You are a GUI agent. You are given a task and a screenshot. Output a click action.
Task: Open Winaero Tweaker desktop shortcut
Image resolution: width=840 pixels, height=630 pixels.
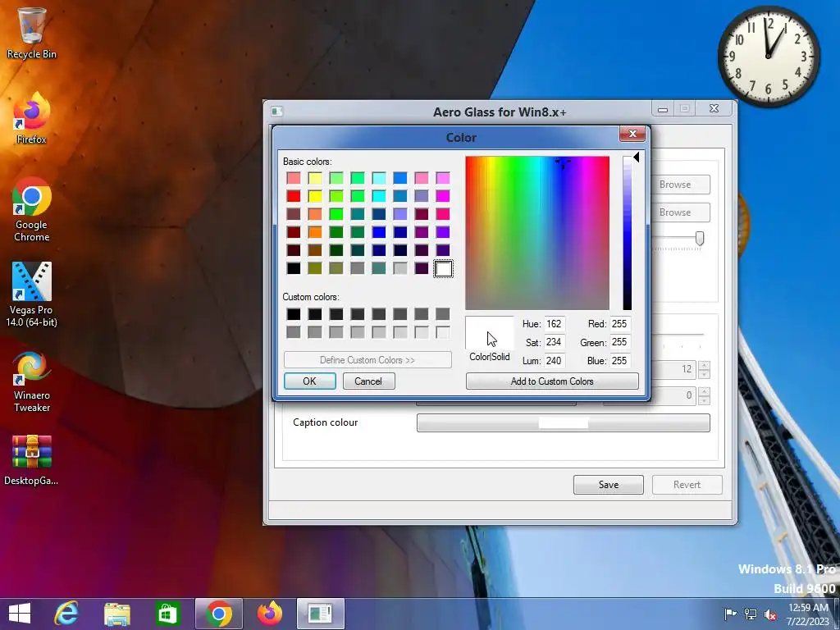[x=31, y=382]
